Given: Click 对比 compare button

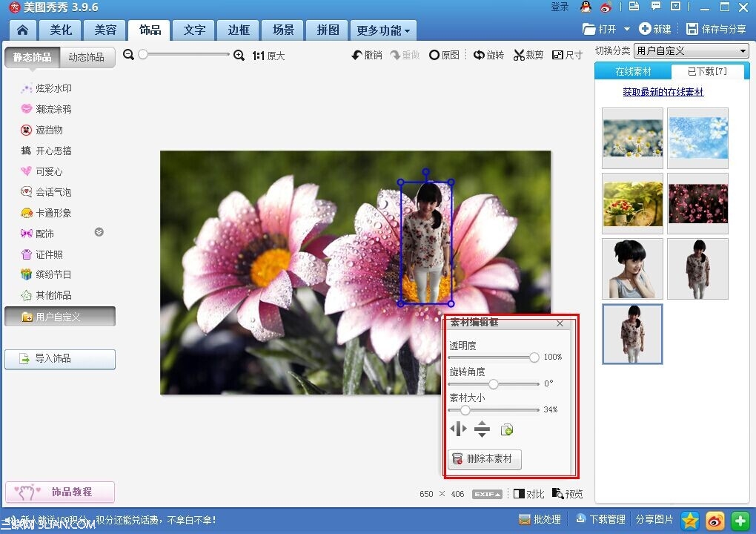Looking at the screenshot, I should pos(529,494).
